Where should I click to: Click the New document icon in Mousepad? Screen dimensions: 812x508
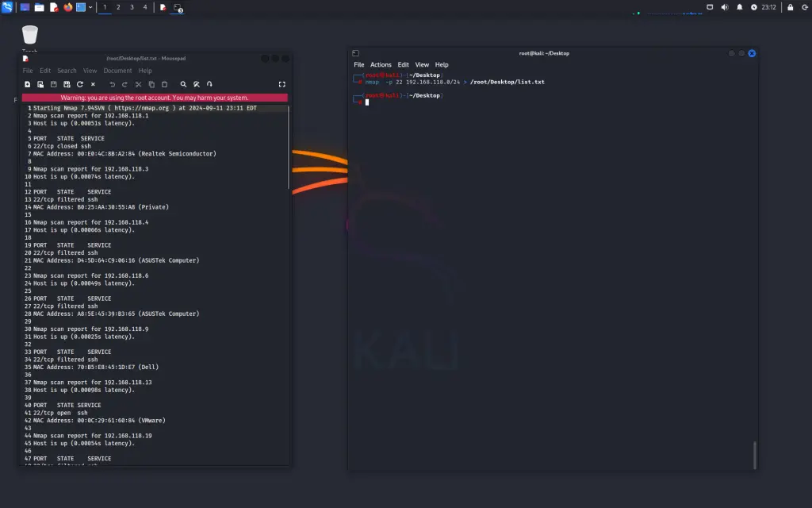(x=28, y=84)
